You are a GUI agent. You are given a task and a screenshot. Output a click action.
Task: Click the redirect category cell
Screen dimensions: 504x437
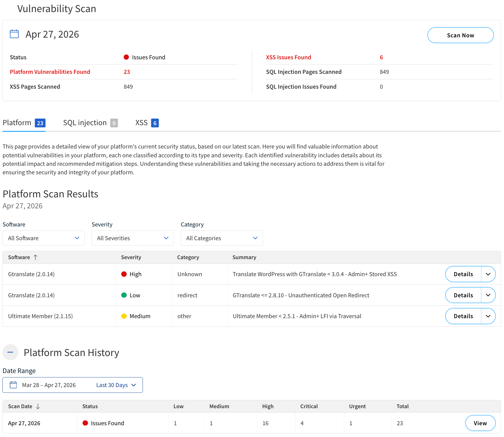pos(187,295)
